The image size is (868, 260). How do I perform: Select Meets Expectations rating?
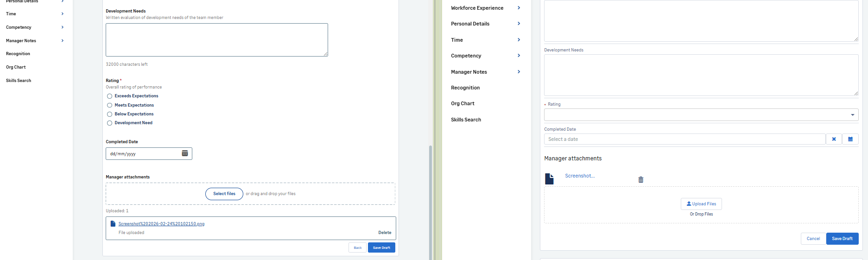click(110, 105)
